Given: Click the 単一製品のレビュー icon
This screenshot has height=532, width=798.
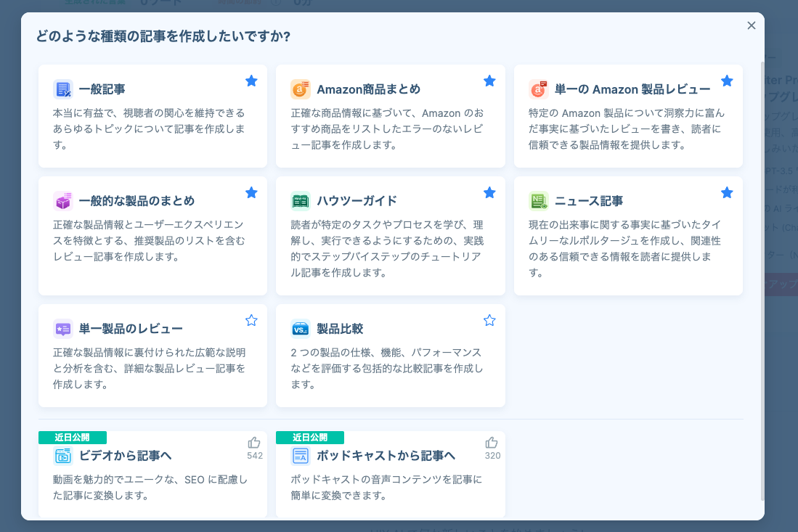Looking at the screenshot, I should 63,329.
